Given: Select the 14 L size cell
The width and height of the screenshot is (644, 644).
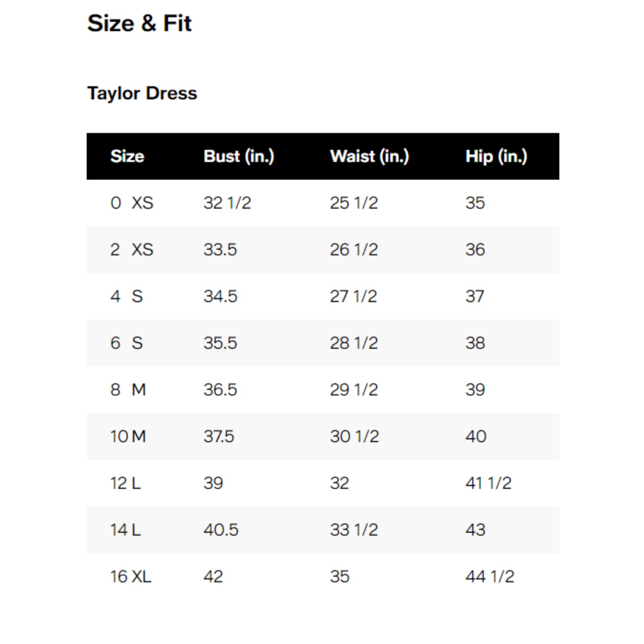Looking at the screenshot, I should tap(125, 530).
